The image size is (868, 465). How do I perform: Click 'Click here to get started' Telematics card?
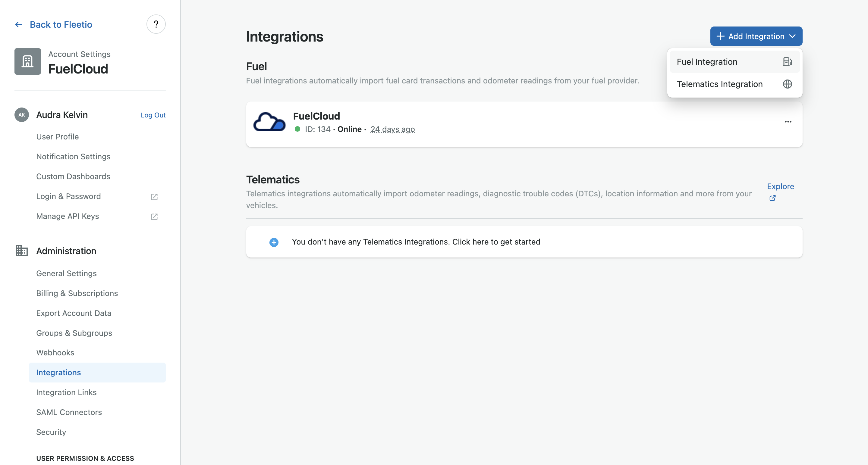(524, 242)
